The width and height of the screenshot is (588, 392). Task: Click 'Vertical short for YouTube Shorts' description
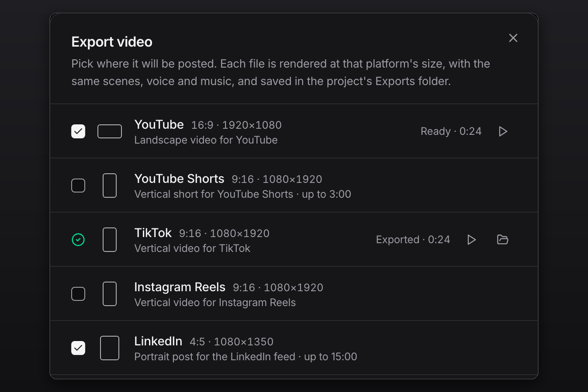[x=214, y=194]
